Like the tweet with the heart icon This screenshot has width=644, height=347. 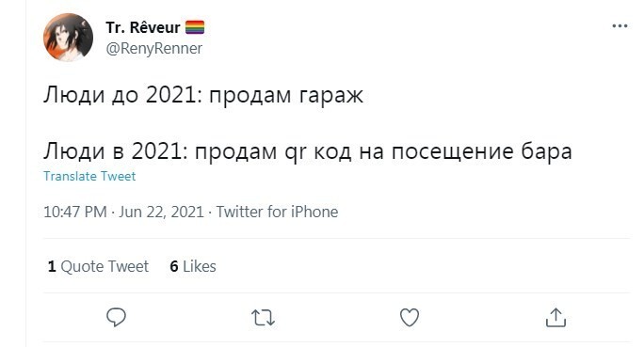410,318
